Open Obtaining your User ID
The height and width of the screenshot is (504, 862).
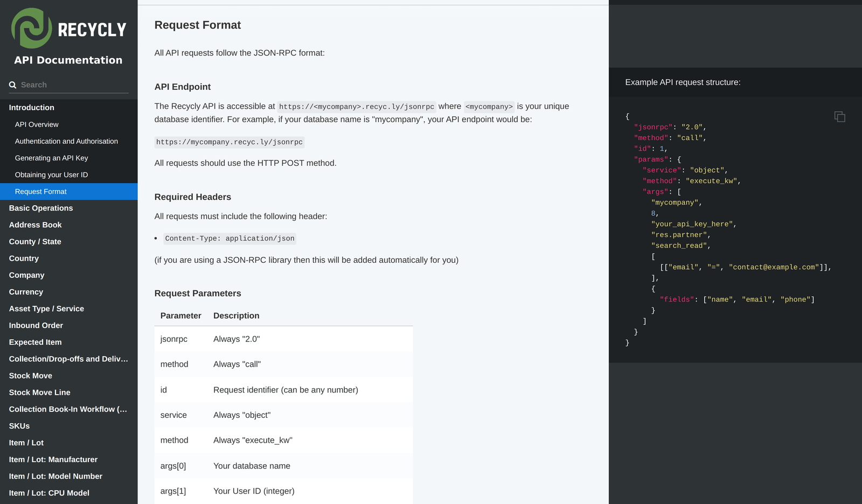tap(68, 174)
